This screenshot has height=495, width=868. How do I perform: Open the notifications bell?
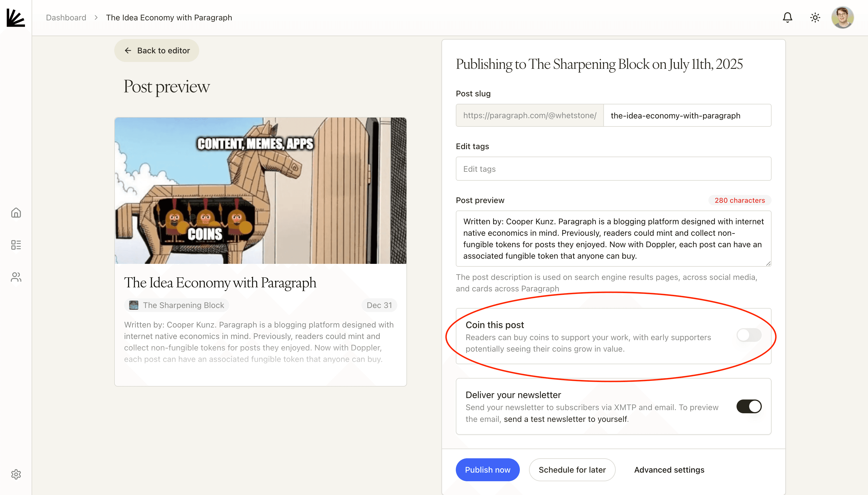tap(787, 17)
